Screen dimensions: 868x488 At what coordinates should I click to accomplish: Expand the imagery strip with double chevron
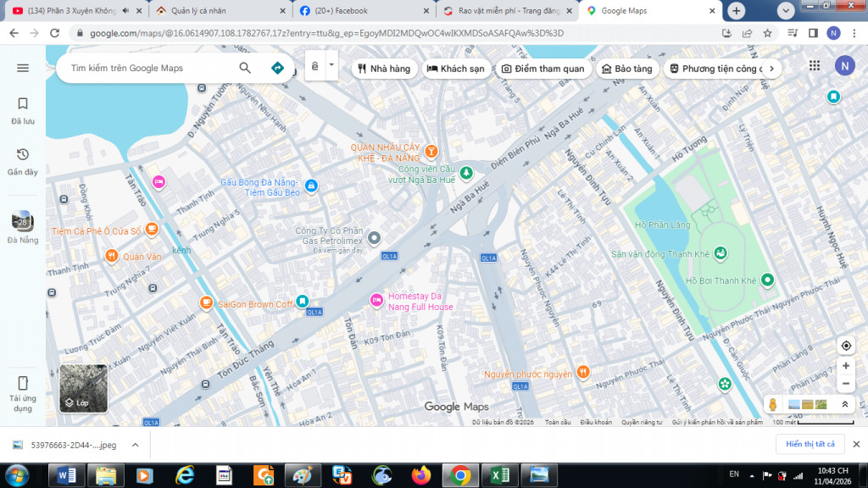845,405
